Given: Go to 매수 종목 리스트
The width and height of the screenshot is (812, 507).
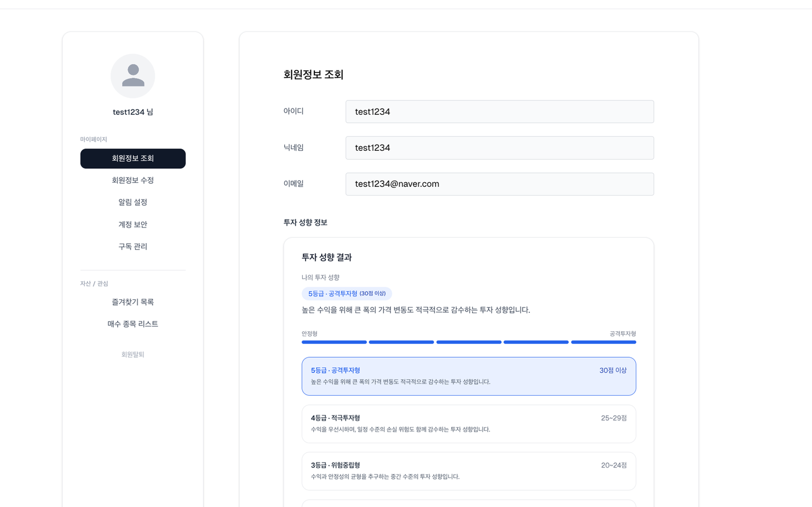Looking at the screenshot, I should tap(133, 324).
